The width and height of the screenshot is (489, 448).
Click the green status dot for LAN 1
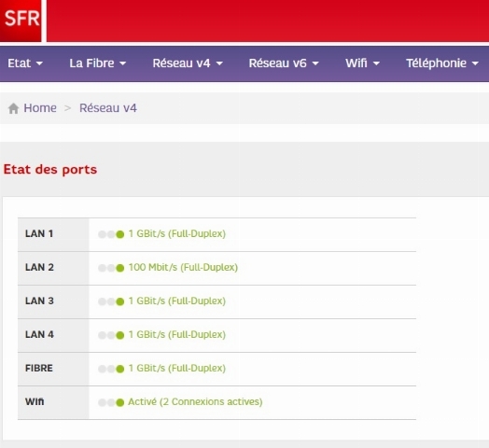tap(120, 234)
